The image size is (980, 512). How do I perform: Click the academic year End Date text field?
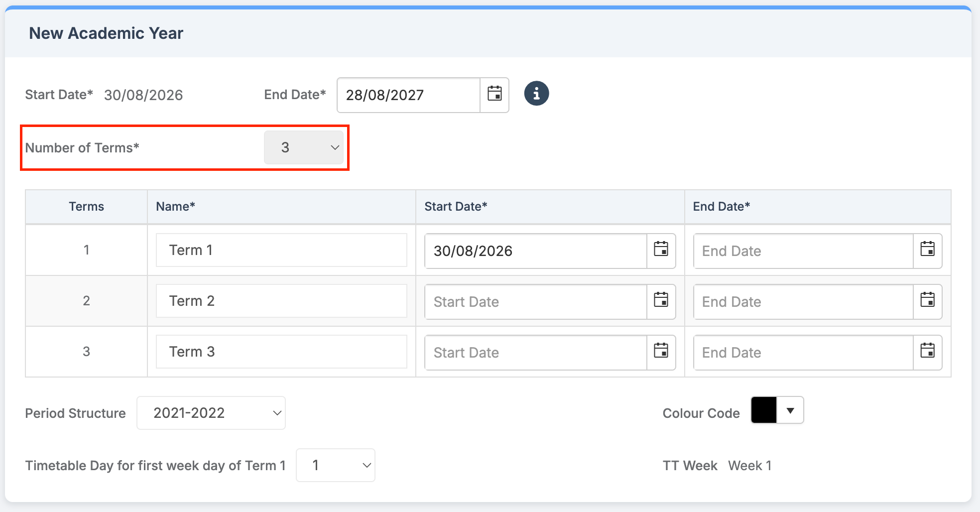[408, 95]
